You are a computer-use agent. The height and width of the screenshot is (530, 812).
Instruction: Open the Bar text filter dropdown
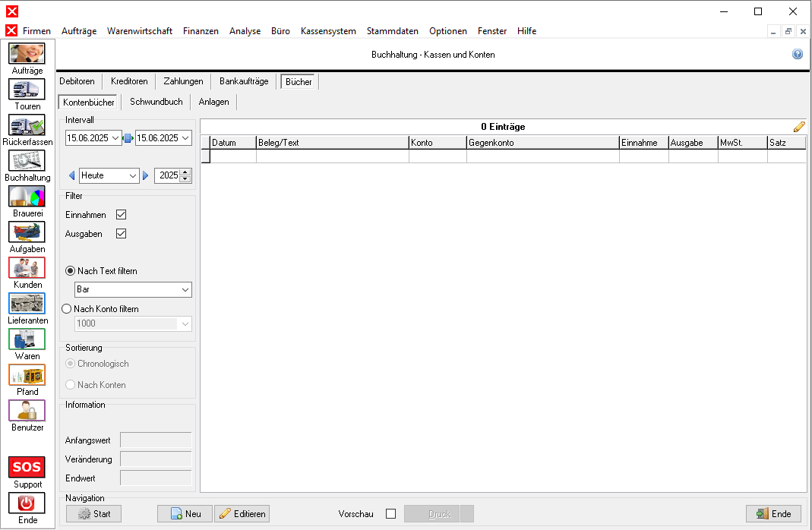click(185, 290)
